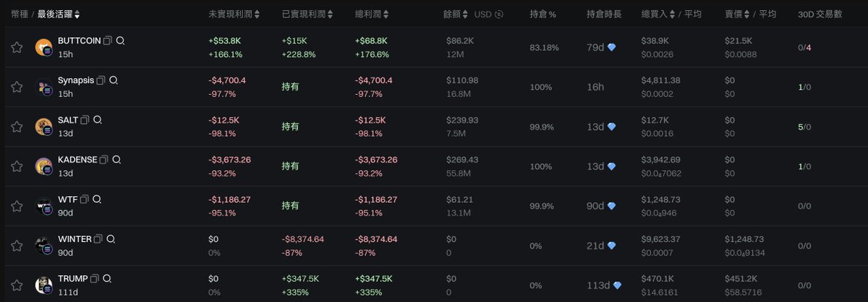The height and width of the screenshot is (302, 868).
Task: Open the BUTTCOIN token name link
Action: tap(79, 41)
